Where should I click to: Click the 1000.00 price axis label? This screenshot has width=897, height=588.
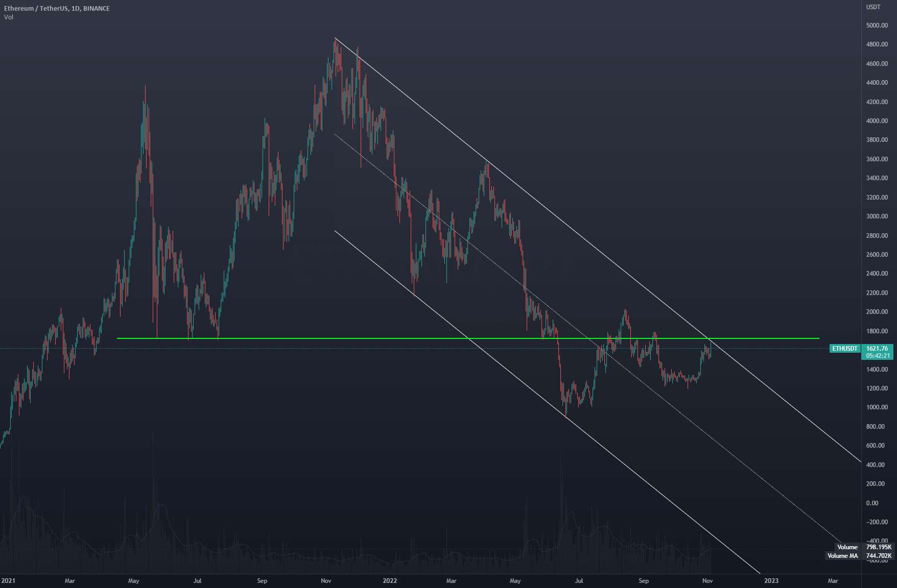coord(877,407)
